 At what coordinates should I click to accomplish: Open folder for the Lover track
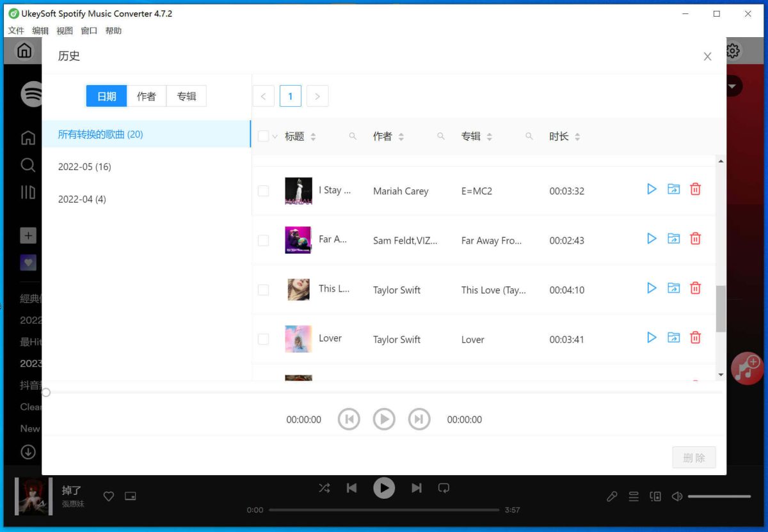coord(673,338)
